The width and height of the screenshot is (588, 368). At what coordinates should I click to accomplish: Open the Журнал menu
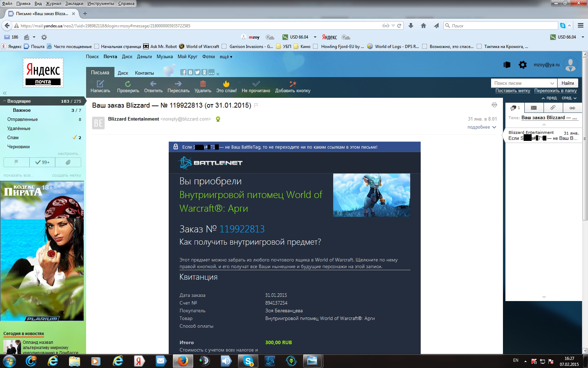pyautogui.click(x=53, y=4)
